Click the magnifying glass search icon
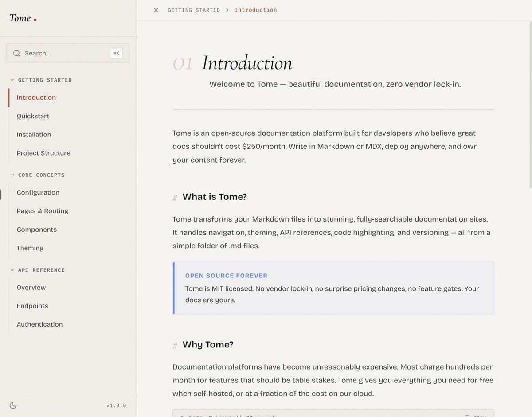This screenshot has height=417, width=532. 17,53
